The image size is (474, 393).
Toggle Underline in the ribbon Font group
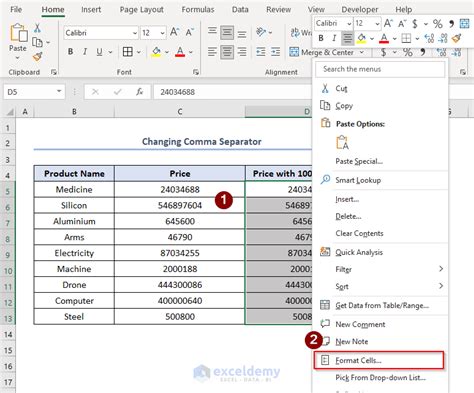pyautogui.click(x=99, y=52)
